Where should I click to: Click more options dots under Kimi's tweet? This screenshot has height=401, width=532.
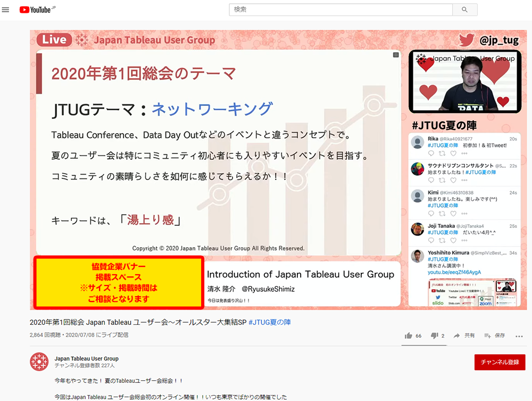pos(464,214)
